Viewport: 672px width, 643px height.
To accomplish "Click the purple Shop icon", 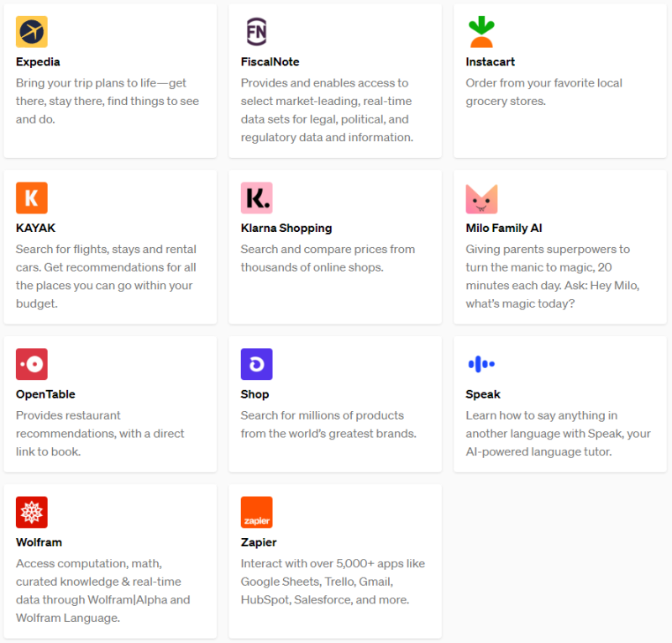I will click(257, 364).
